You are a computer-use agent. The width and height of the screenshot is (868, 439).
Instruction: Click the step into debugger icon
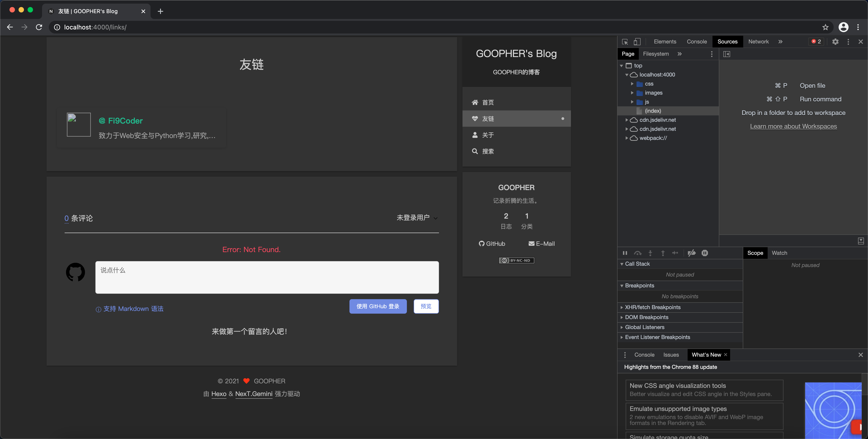[650, 253]
